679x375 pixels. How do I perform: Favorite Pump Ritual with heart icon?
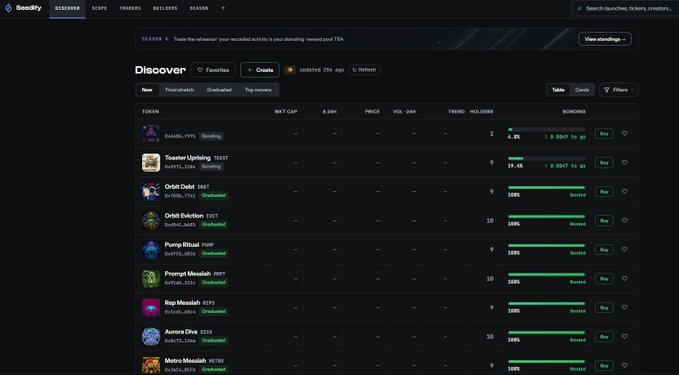click(x=624, y=249)
